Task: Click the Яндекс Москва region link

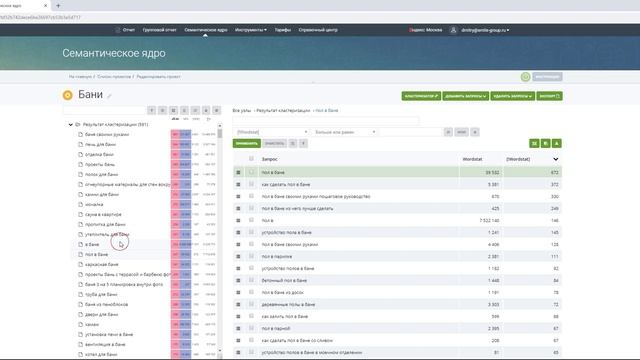Action: (x=425, y=30)
